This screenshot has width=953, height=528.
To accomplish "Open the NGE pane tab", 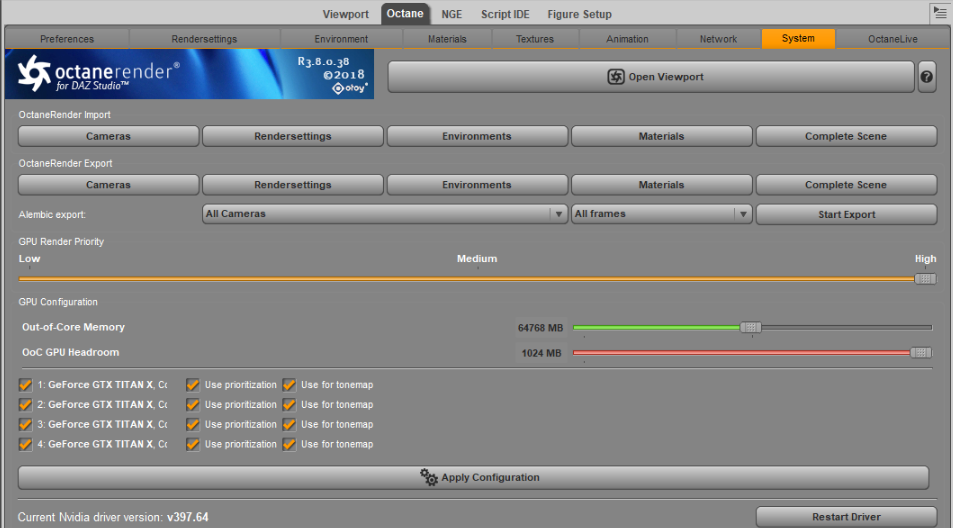I will click(x=452, y=14).
